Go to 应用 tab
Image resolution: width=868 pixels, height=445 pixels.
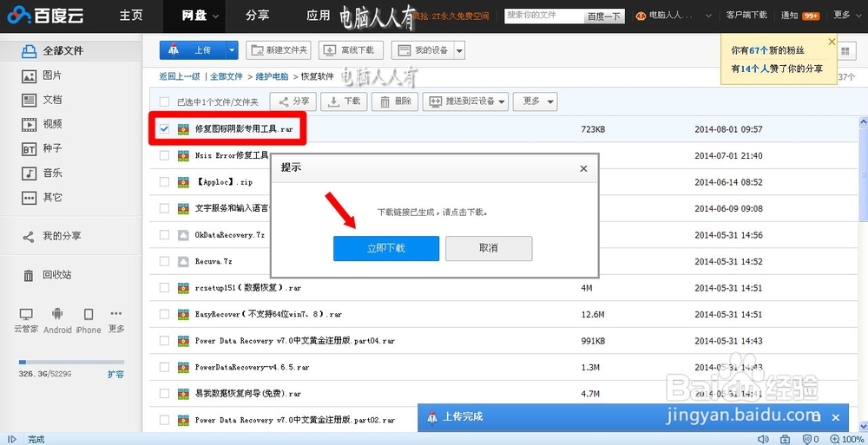319,16
